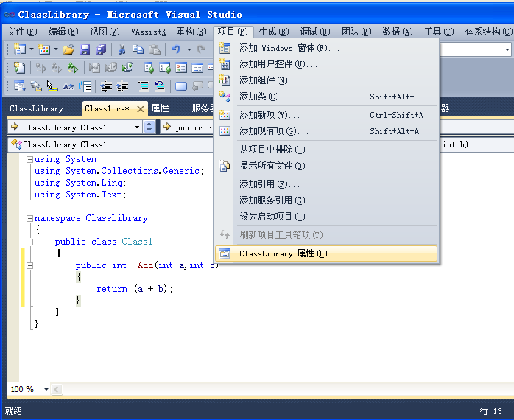The image size is (514, 420).
Task: Click the Redo arrow icon
Action: (x=201, y=49)
